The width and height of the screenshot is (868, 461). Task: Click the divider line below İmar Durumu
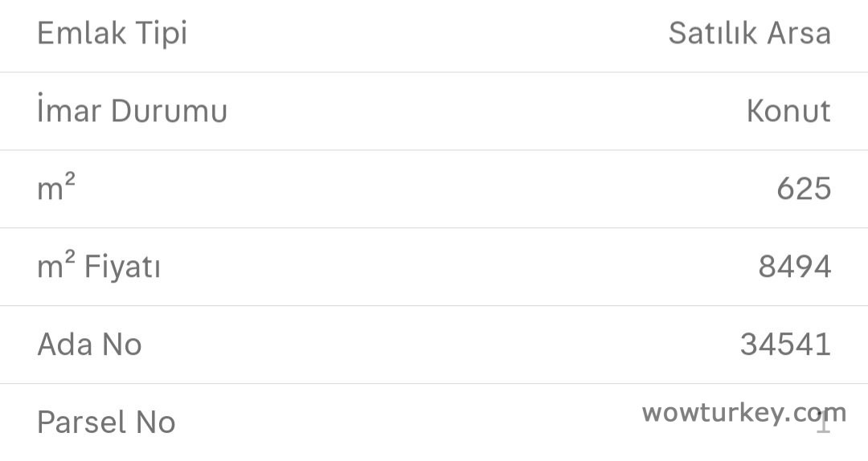point(434,149)
